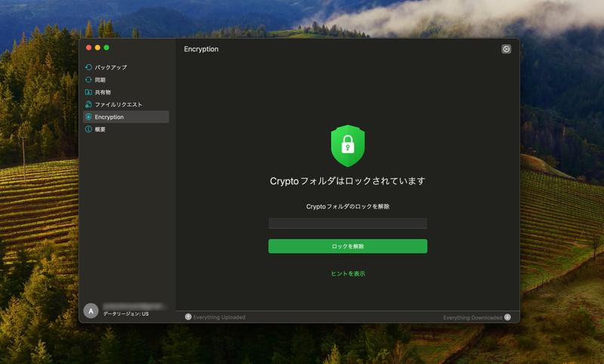The width and height of the screenshot is (604, 364).
Task: Click the Encryption window title text
Action: coord(201,49)
